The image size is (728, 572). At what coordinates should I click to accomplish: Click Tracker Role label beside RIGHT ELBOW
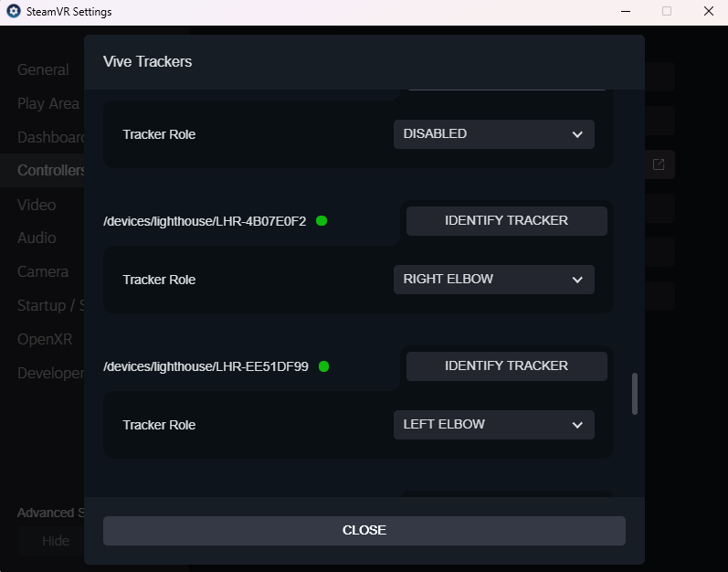(x=159, y=280)
